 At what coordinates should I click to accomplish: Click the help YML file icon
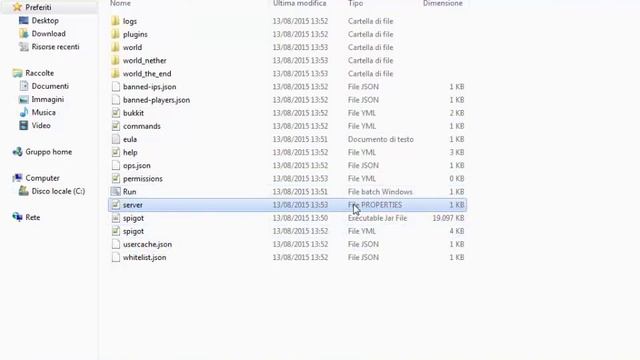116,152
